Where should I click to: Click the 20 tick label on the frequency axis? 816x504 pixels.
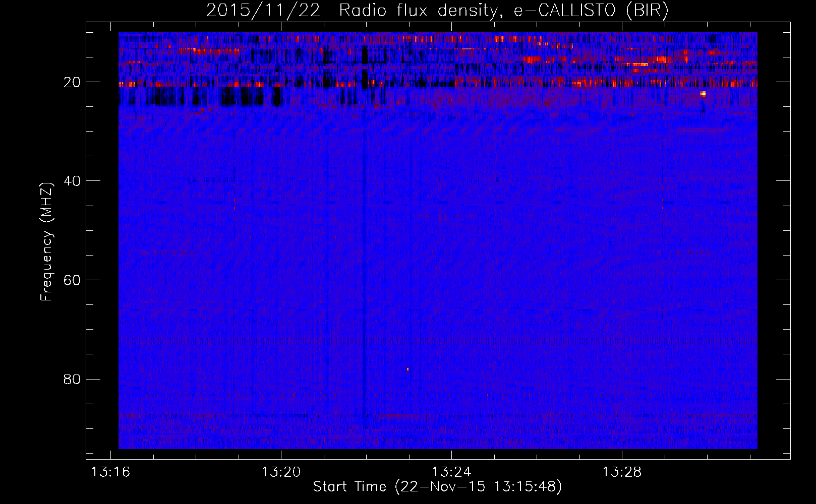tap(72, 82)
